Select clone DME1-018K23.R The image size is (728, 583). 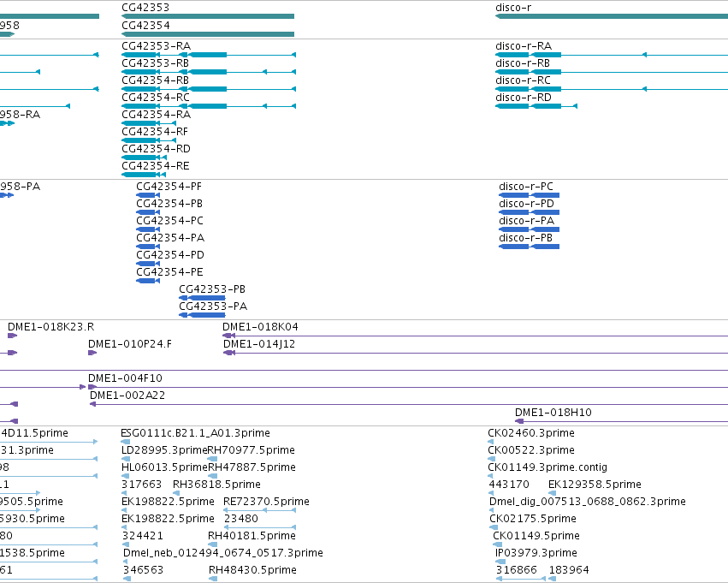tap(51, 328)
